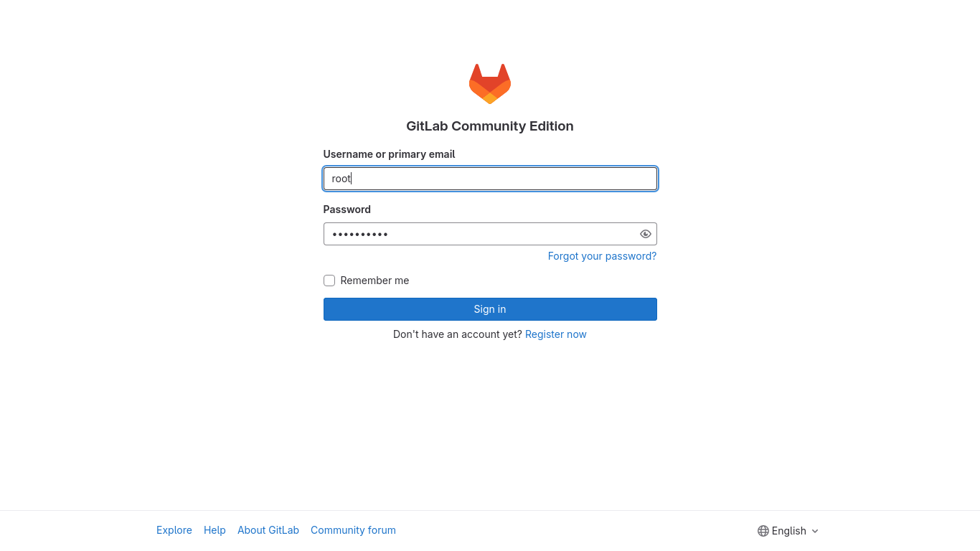Click the Password field label
This screenshot has height=551, width=980.
(347, 209)
